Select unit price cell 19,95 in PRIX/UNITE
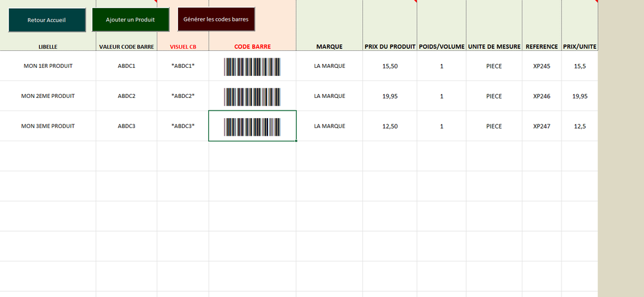The height and width of the screenshot is (297, 644). pos(579,96)
